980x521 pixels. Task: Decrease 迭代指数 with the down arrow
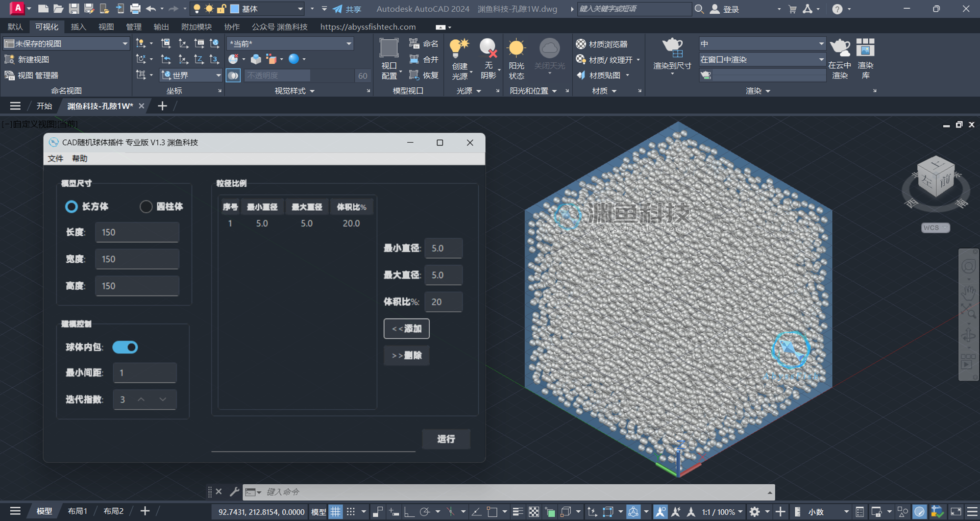pyautogui.click(x=163, y=399)
